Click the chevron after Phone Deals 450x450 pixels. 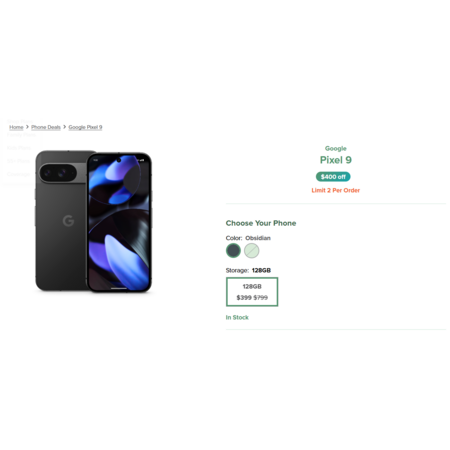click(x=65, y=127)
